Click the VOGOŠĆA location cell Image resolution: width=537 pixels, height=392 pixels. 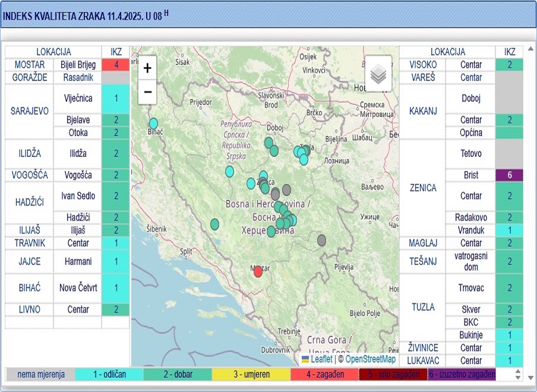pos(30,175)
